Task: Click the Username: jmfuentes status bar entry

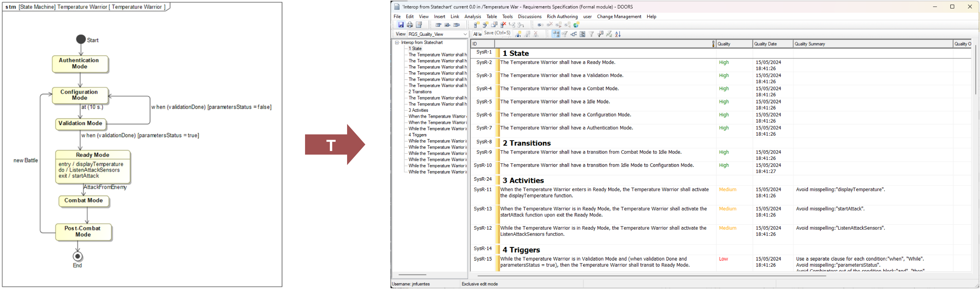Action: (411, 284)
